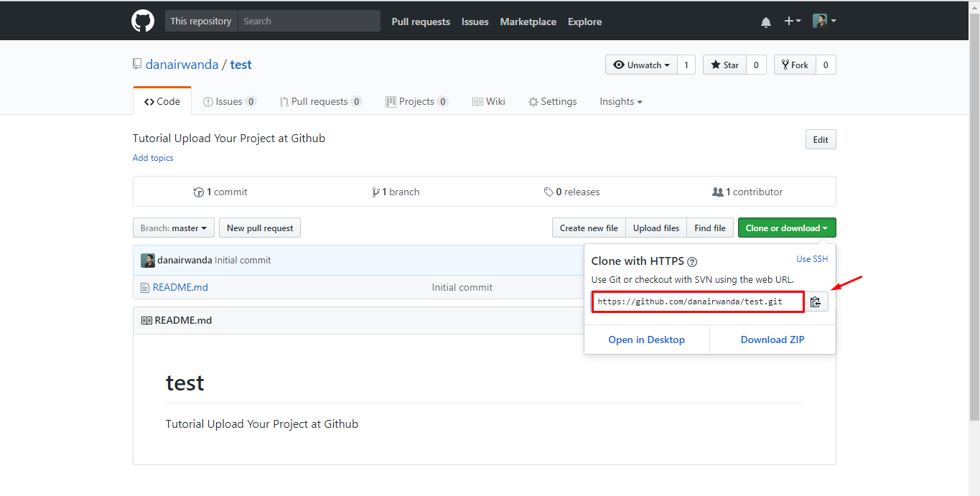
Task: Click the README.md file icon in file list
Action: pyautogui.click(x=145, y=287)
